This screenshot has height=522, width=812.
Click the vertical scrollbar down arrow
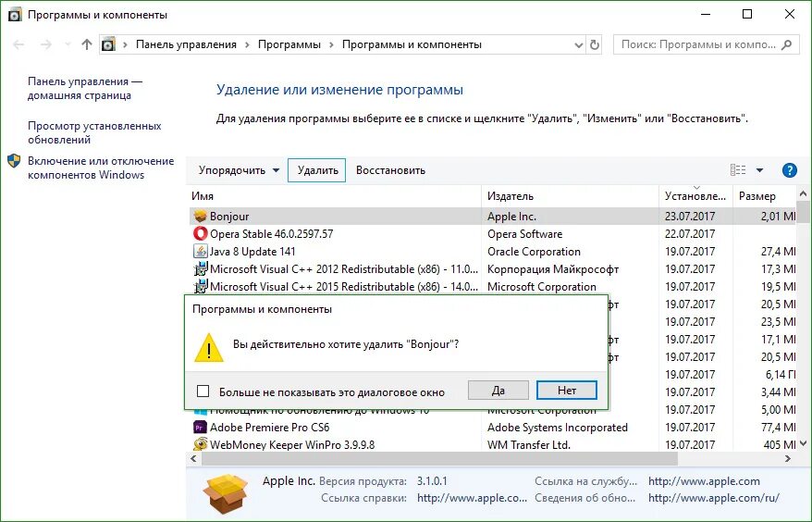pos(803,443)
